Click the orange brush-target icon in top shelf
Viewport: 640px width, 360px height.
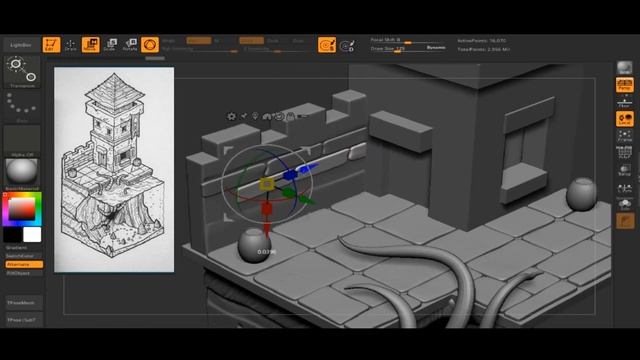327,45
